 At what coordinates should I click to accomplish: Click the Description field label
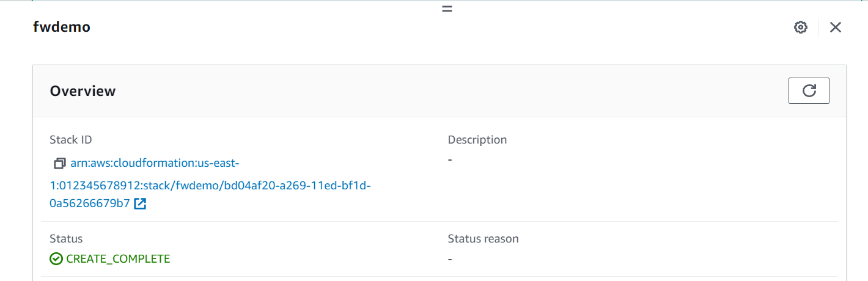click(477, 140)
